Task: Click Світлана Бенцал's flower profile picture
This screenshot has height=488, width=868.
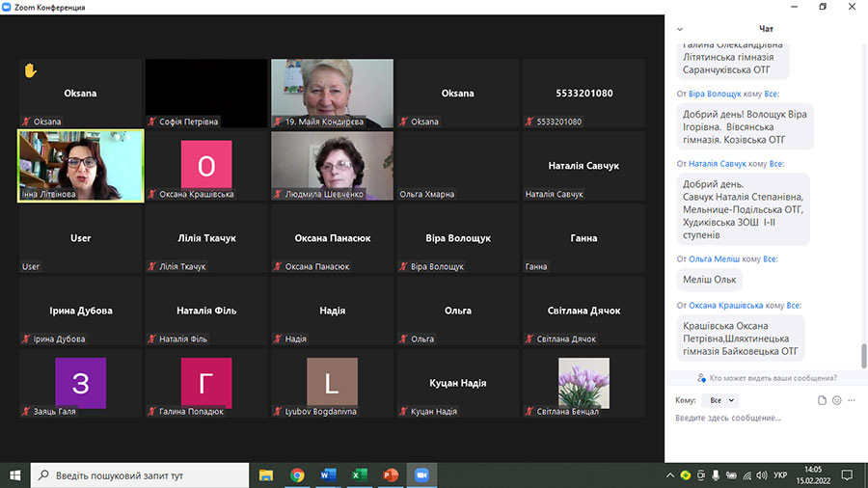Action: pyautogui.click(x=583, y=382)
